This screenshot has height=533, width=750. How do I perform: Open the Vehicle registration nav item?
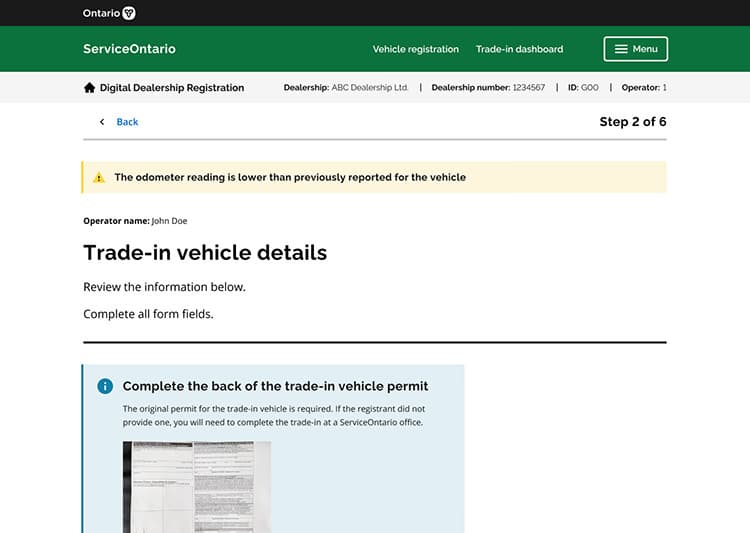click(x=415, y=49)
